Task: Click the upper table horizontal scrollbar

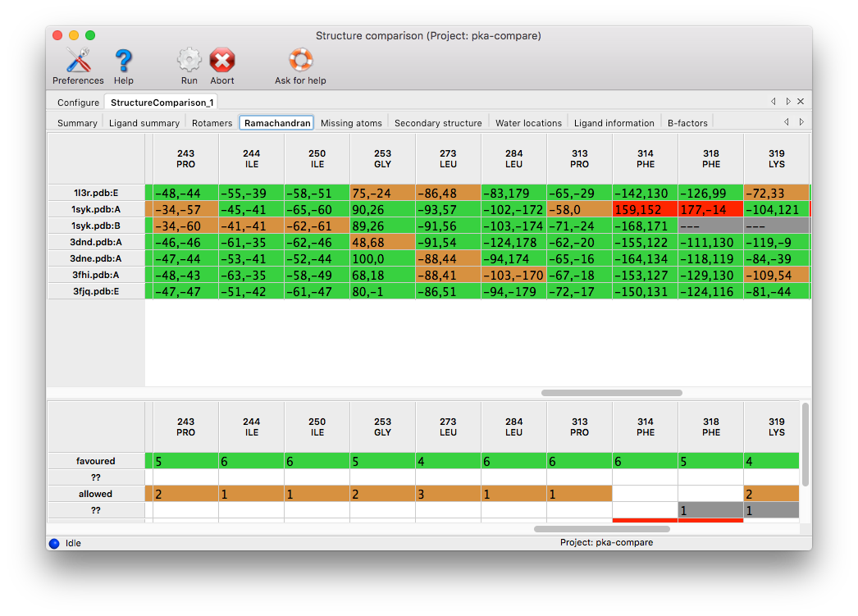Action: pos(611,393)
